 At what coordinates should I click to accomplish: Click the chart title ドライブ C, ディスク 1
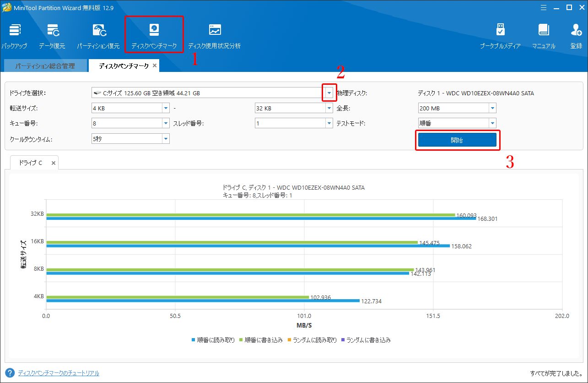tap(293, 188)
